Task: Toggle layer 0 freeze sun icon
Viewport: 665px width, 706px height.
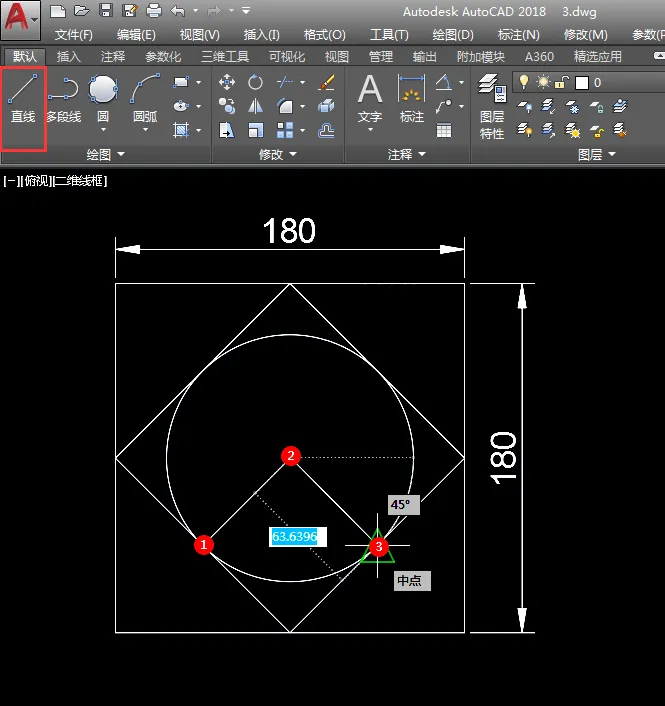Action: (x=543, y=82)
